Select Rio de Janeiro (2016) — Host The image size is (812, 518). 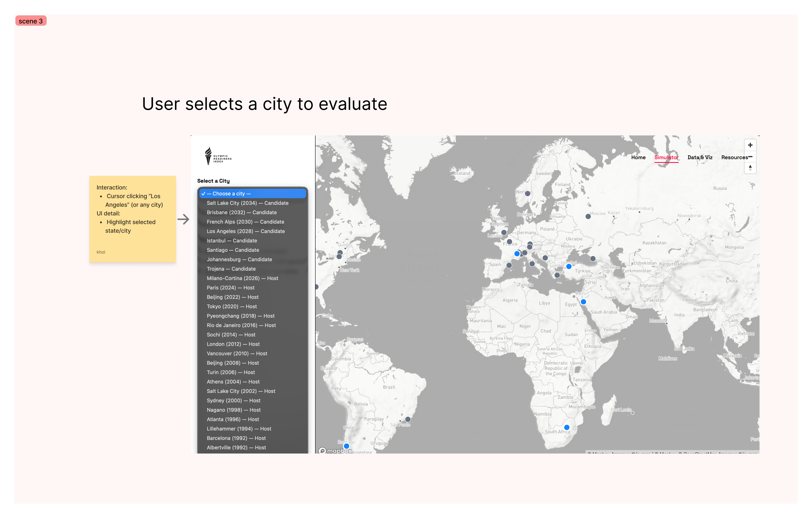coord(253,326)
